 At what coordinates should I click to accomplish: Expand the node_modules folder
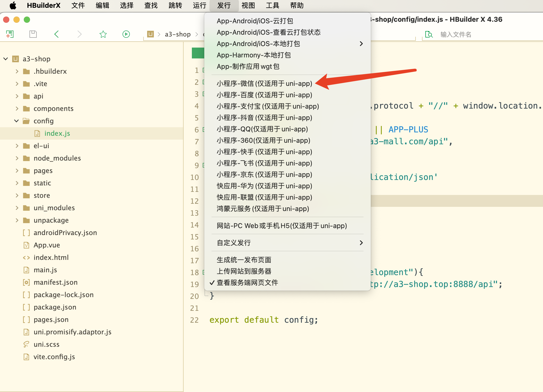(x=17, y=158)
